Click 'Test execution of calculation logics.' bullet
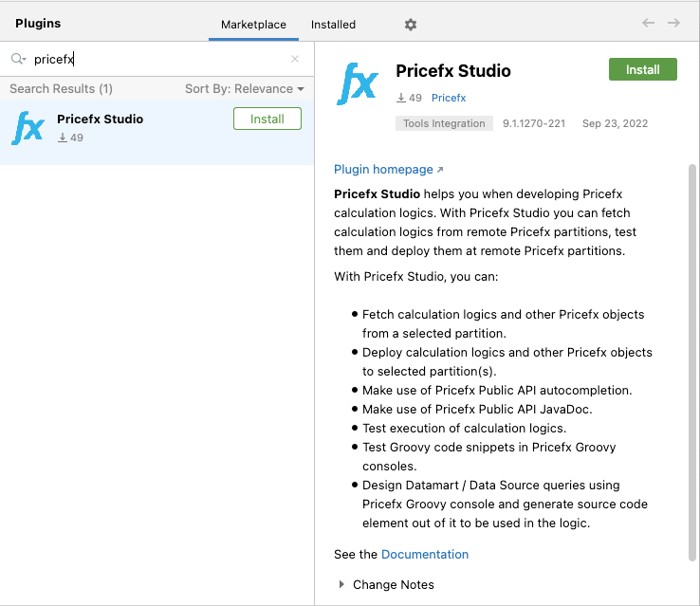Viewport: 700px width, 606px height. pos(464,429)
